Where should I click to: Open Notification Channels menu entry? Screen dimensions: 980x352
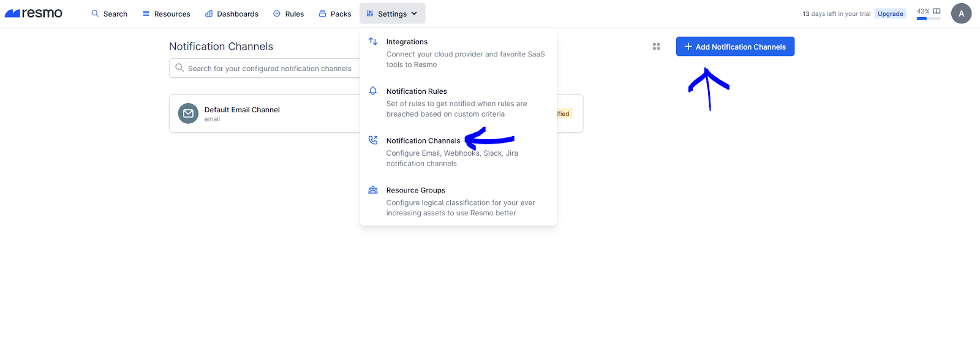pyautogui.click(x=423, y=140)
